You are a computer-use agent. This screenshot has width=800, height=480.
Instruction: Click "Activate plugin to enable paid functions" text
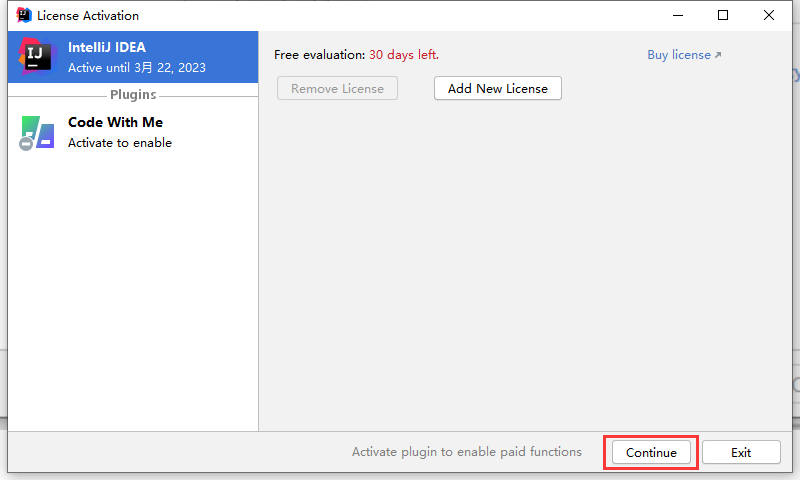click(466, 452)
